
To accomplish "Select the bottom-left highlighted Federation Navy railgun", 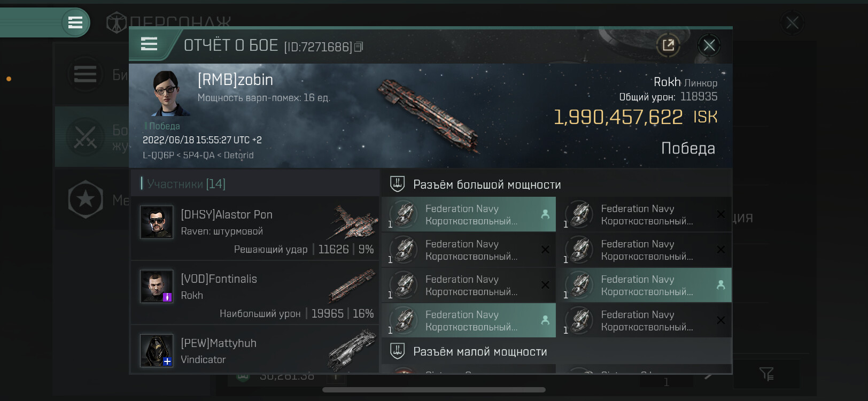I will tap(468, 320).
